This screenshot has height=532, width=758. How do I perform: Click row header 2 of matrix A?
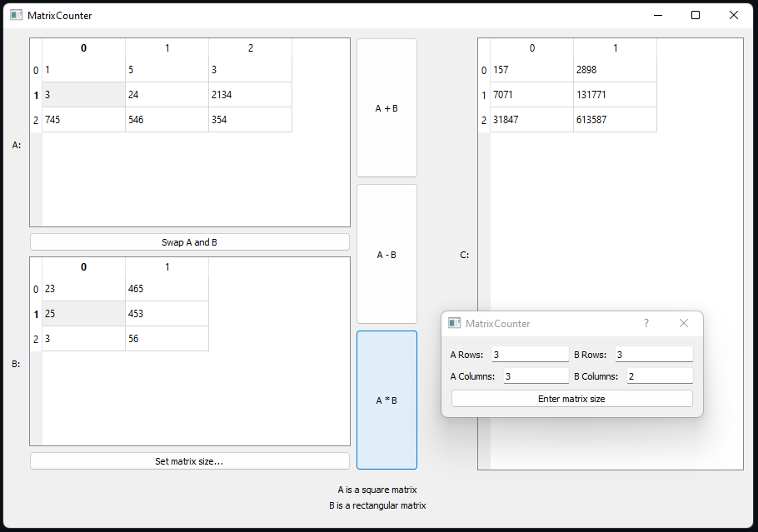[36, 120]
